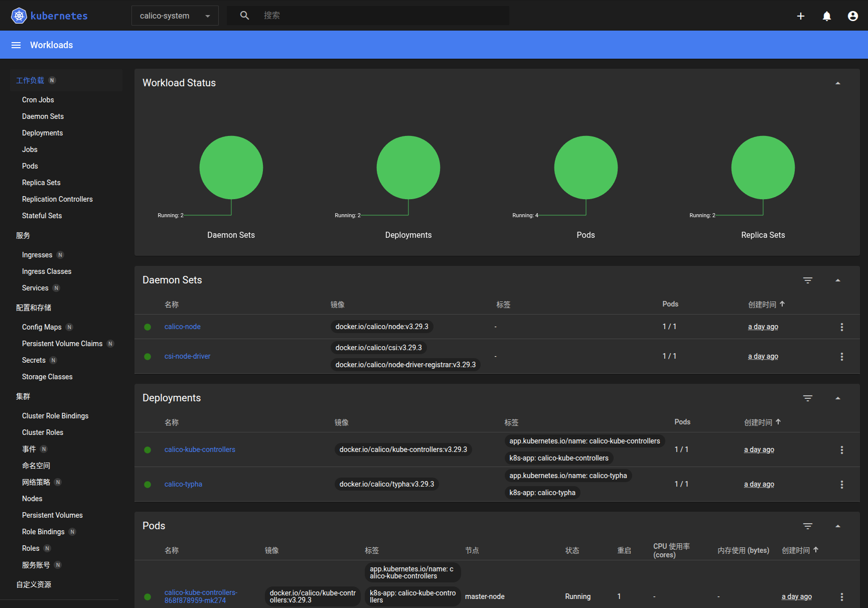868x608 pixels.
Task: Click the Replica Sets status circle
Action: [763, 168]
